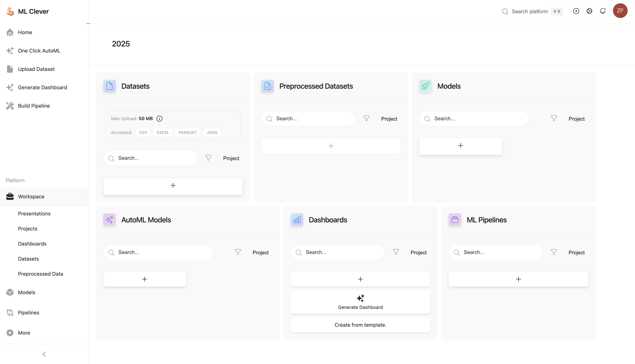Go to Presentations under Workspace
This screenshot has height=364, width=635.
[x=34, y=214]
